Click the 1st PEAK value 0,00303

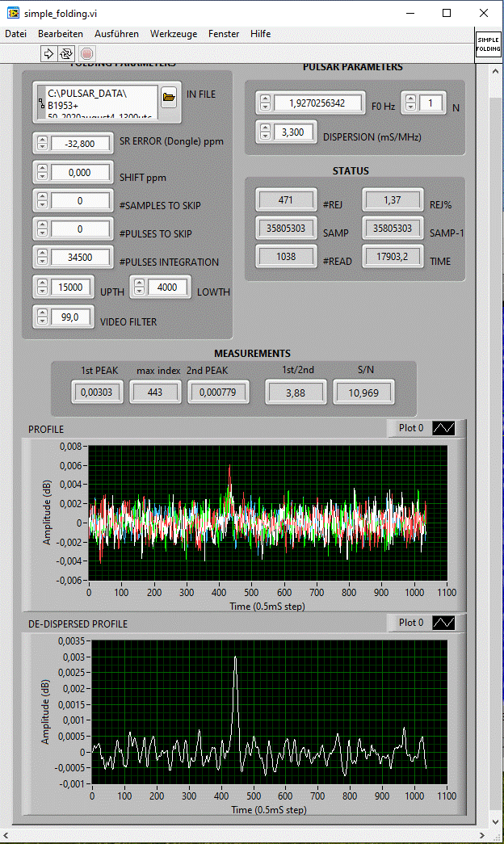pyautogui.click(x=97, y=393)
